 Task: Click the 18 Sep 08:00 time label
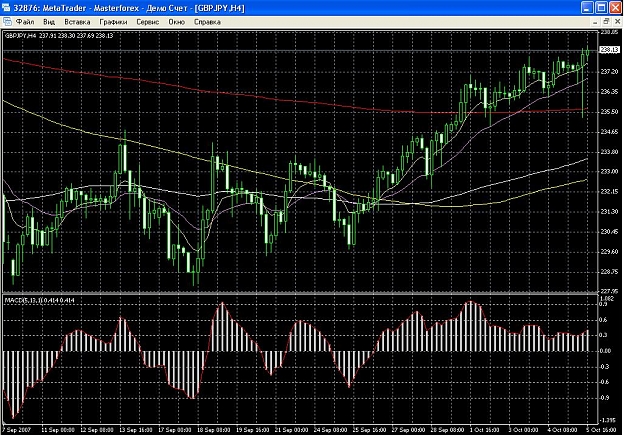coord(214,430)
